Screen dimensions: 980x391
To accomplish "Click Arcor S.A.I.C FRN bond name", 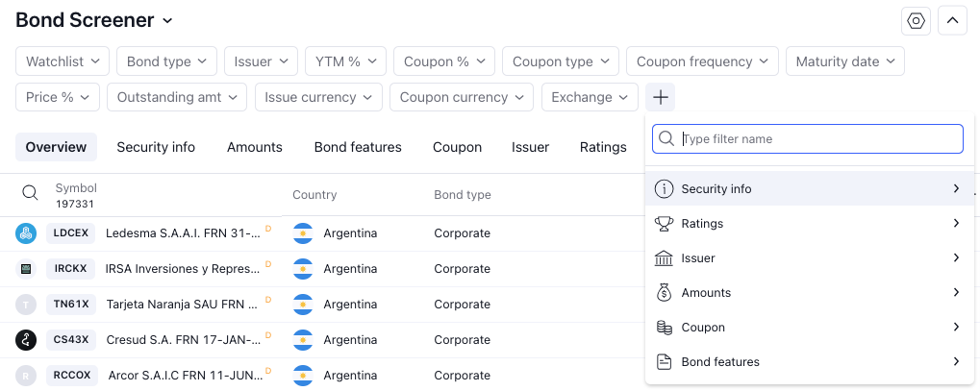I will (186, 376).
